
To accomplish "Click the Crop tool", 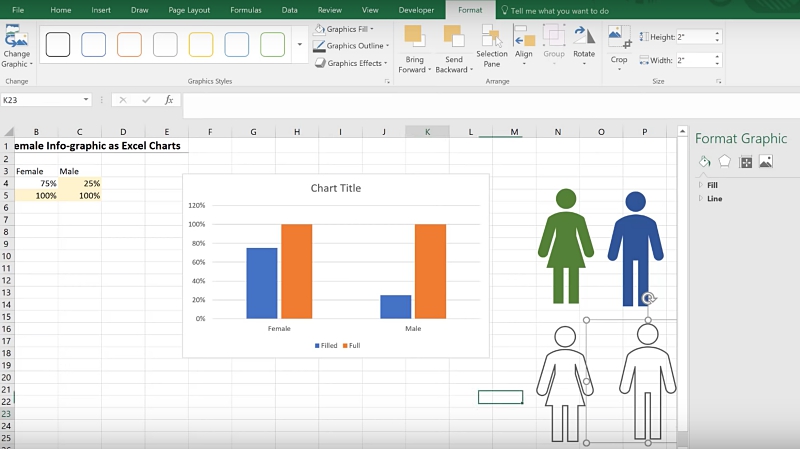I will [619, 46].
